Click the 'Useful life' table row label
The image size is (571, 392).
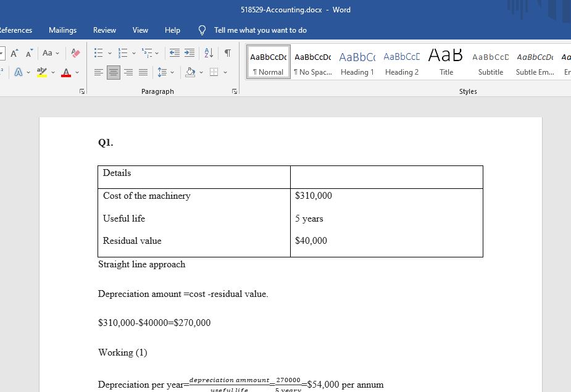click(x=124, y=218)
